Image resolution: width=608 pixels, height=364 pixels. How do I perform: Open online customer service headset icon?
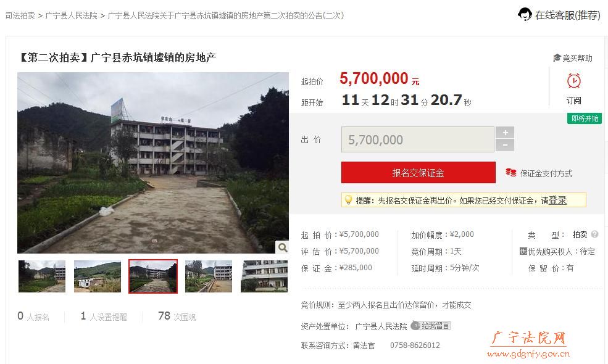[525, 14]
